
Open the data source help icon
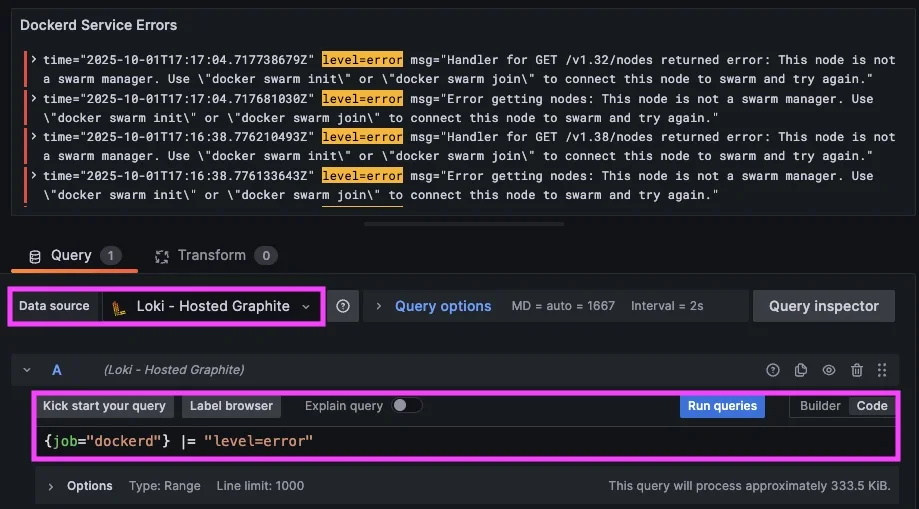(343, 306)
